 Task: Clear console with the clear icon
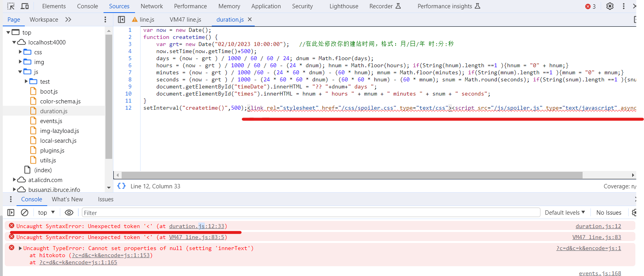click(x=24, y=213)
